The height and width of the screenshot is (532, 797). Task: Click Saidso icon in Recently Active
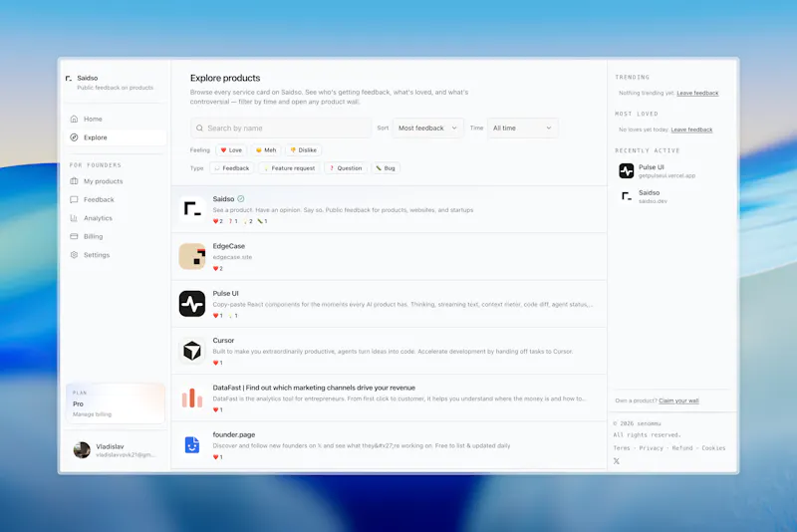(x=627, y=196)
